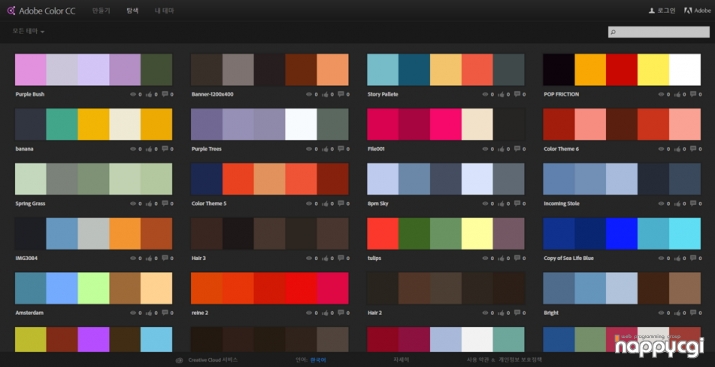Screen dimensions: 715x367
Task: Select bright blue swatch in Copy of Sea Life Blue
Action: pos(622,233)
